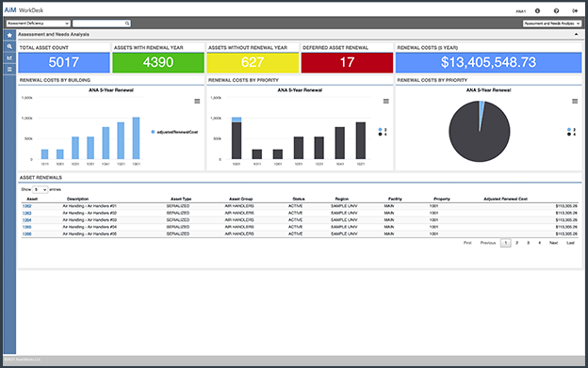
Task: Open the search magnifier in sidebar
Action: point(9,47)
